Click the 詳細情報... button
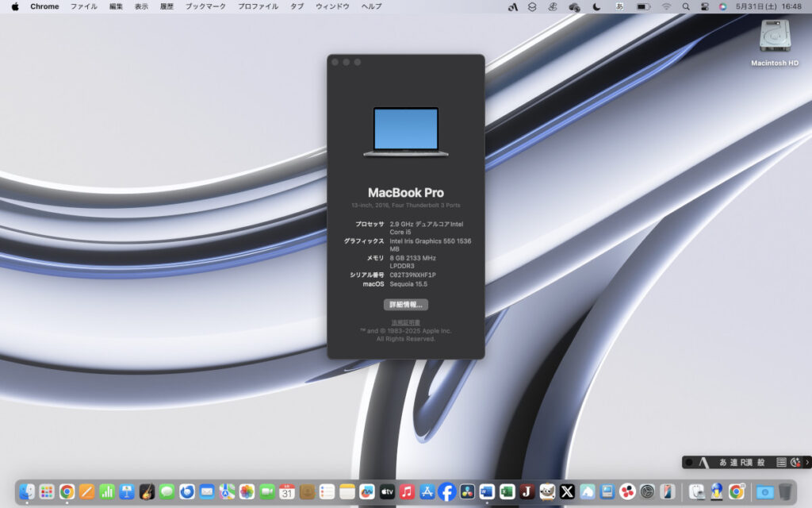 (x=406, y=305)
